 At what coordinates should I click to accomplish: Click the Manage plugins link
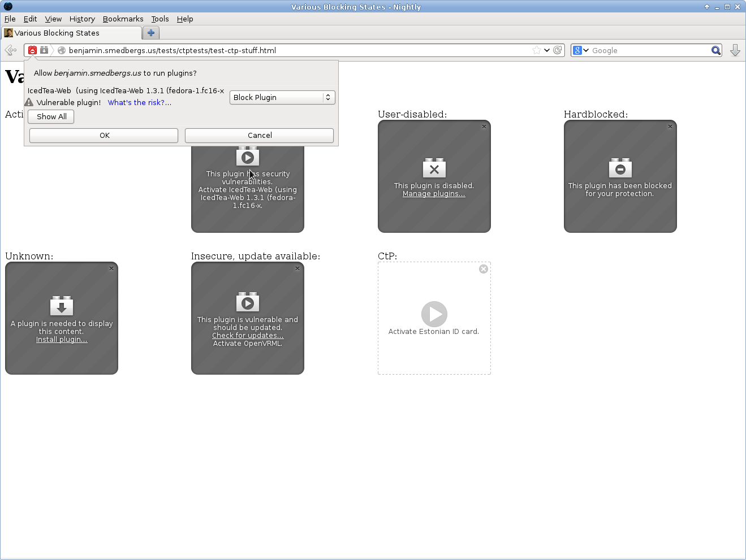pos(434,194)
